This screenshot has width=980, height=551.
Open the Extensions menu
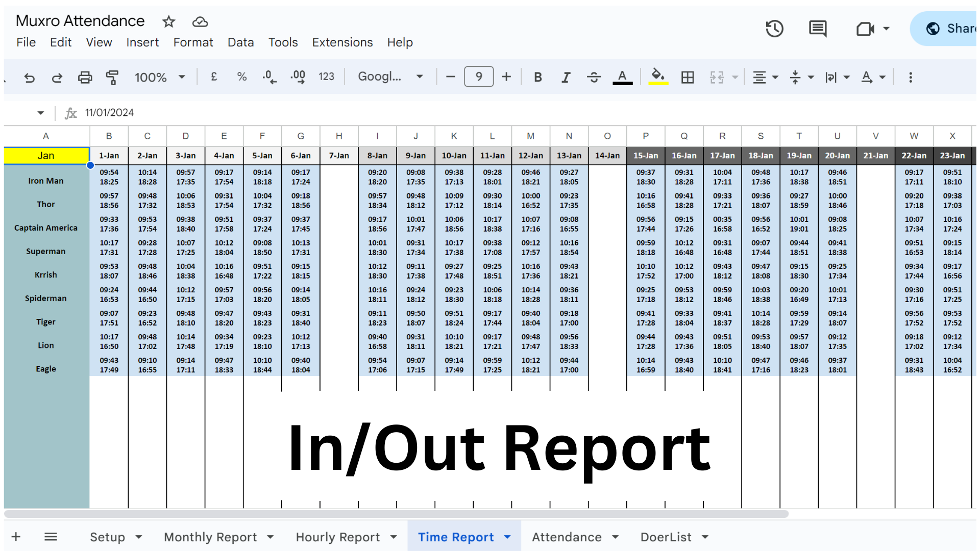tap(342, 42)
